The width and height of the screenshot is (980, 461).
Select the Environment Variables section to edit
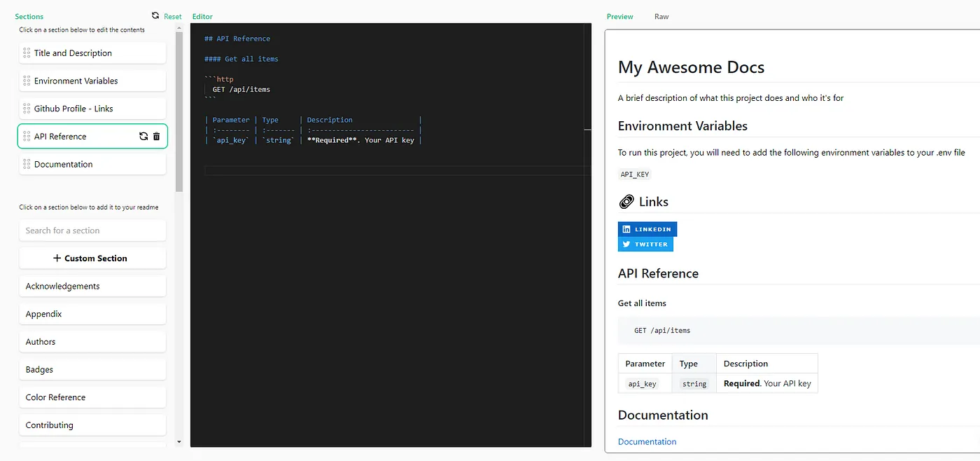pos(92,81)
